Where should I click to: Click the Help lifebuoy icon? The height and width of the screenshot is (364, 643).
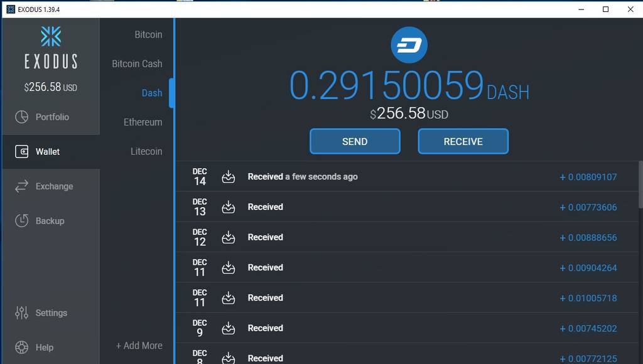pyautogui.click(x=22, y=347)
